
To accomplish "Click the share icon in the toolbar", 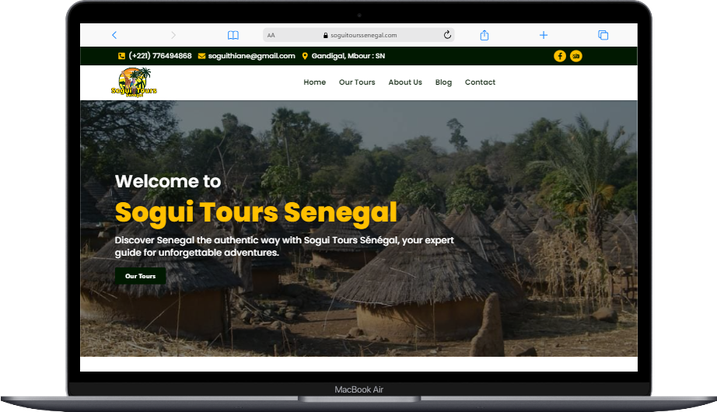I will click(x=484, y=35).
